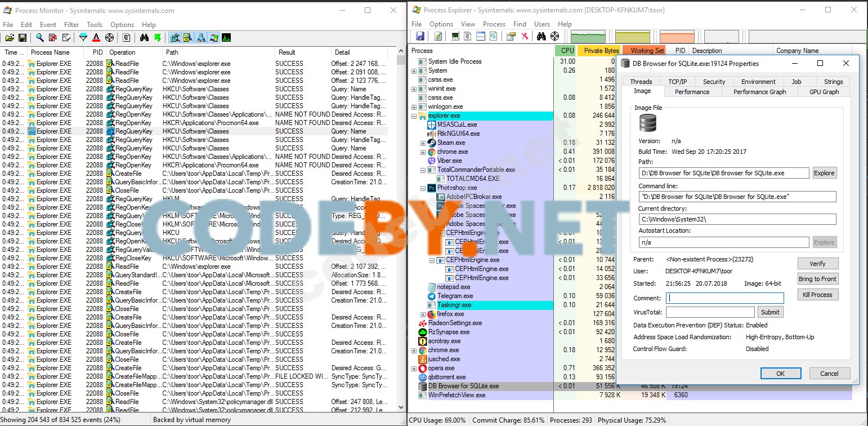Viewport: 868px width, 426px height.
Task: Click the Kill Process button
Action: click(818, 295)
